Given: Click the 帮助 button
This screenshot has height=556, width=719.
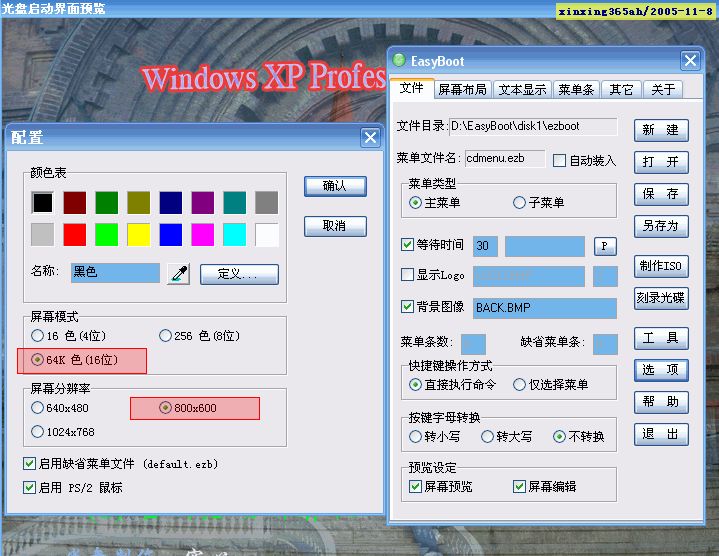Looking at the screenshot, I should pos(661,402).
